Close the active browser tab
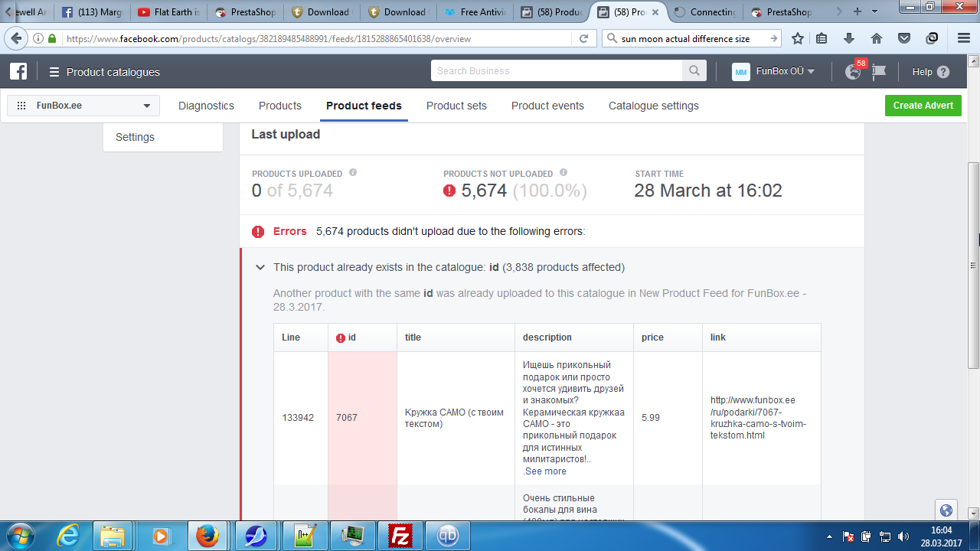 point(655,11)
